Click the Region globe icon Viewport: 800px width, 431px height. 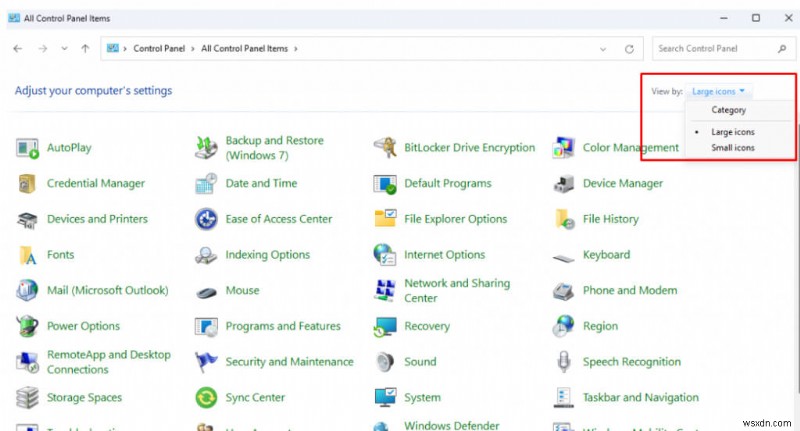[564, 326]
